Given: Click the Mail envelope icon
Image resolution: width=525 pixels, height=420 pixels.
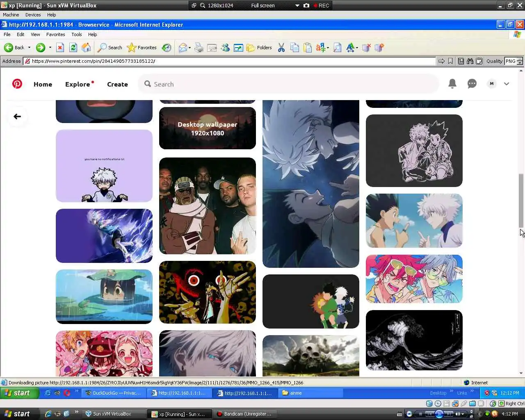Looking at the screenshot, I should click(183, 48).
